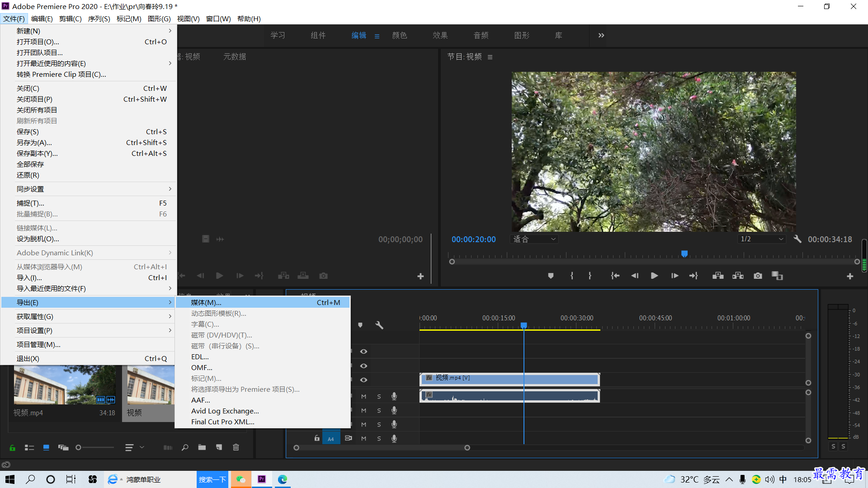Image resolution: width=868 pixels, height=488 pixels.
Task: Choose 媒体(M)... in the export submenu
Action: (x=263, y=302)
